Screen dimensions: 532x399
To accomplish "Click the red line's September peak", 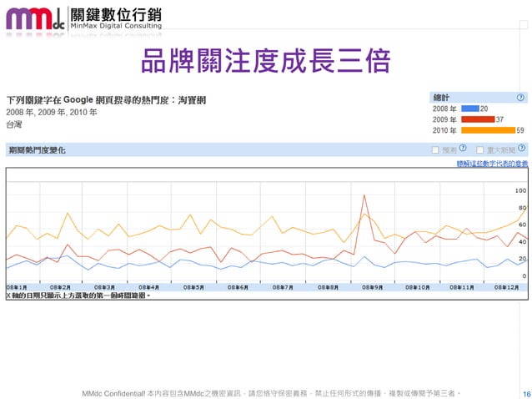I will [364, 195].
